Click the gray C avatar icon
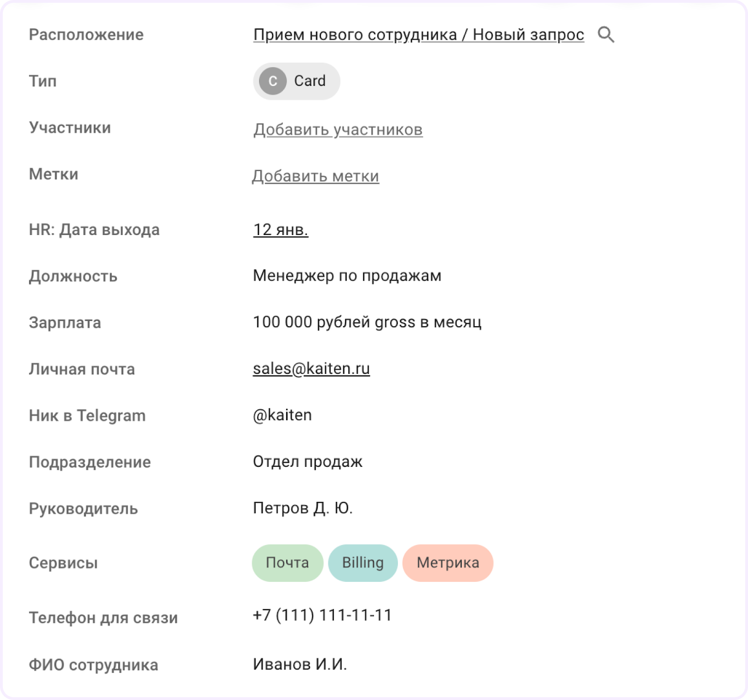Image resolution: width=748 pixels, height=700 pixels. [273, 81]
